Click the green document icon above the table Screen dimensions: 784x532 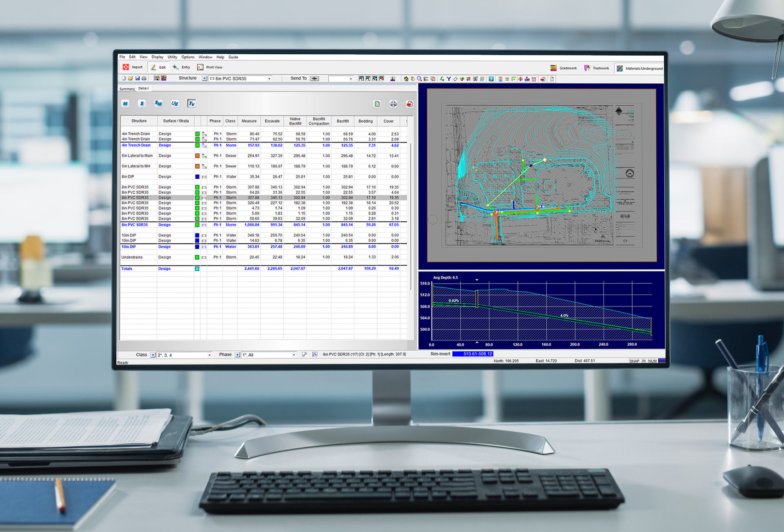tap(377, 104)
